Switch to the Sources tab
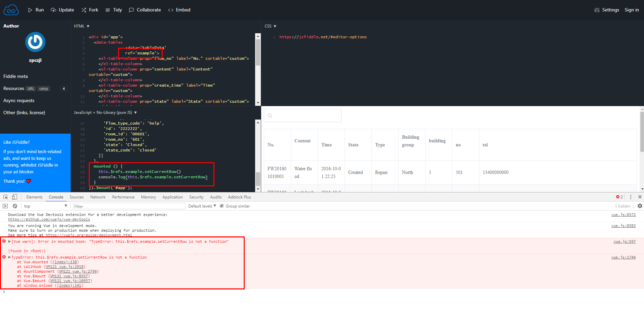The height and width of the screenshot is (318, 644). click(76, 197)
